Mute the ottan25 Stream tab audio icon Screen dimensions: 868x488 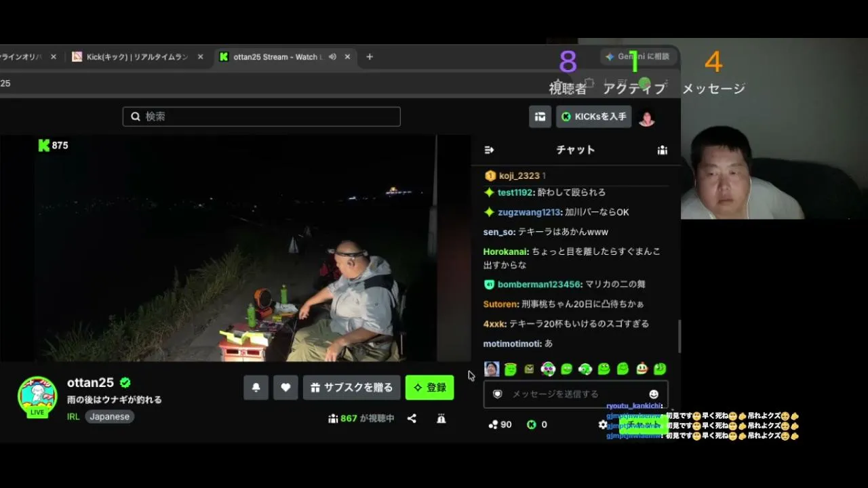[332, 57]
